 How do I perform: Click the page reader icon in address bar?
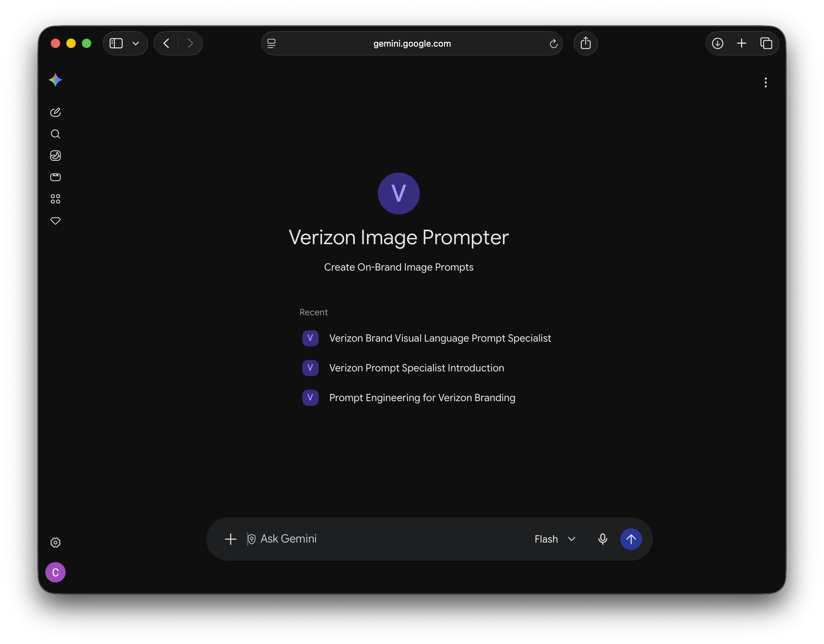(271, 43)
